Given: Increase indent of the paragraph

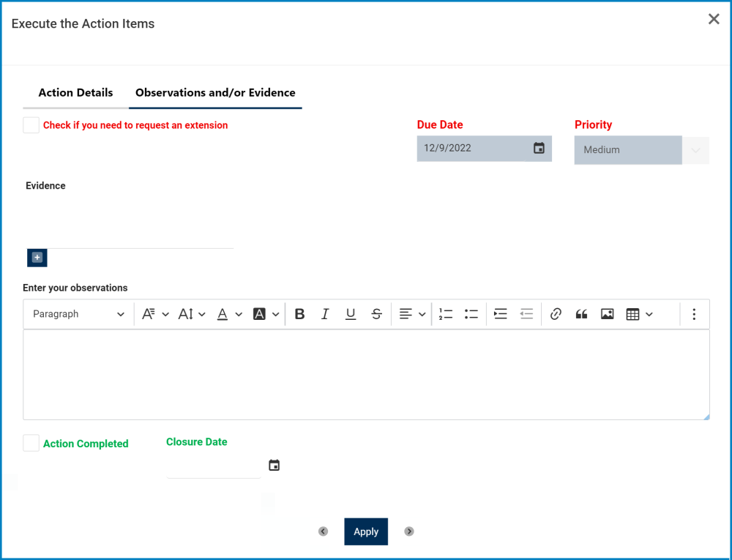Looking at the screenshot, I should coord(501,314).
